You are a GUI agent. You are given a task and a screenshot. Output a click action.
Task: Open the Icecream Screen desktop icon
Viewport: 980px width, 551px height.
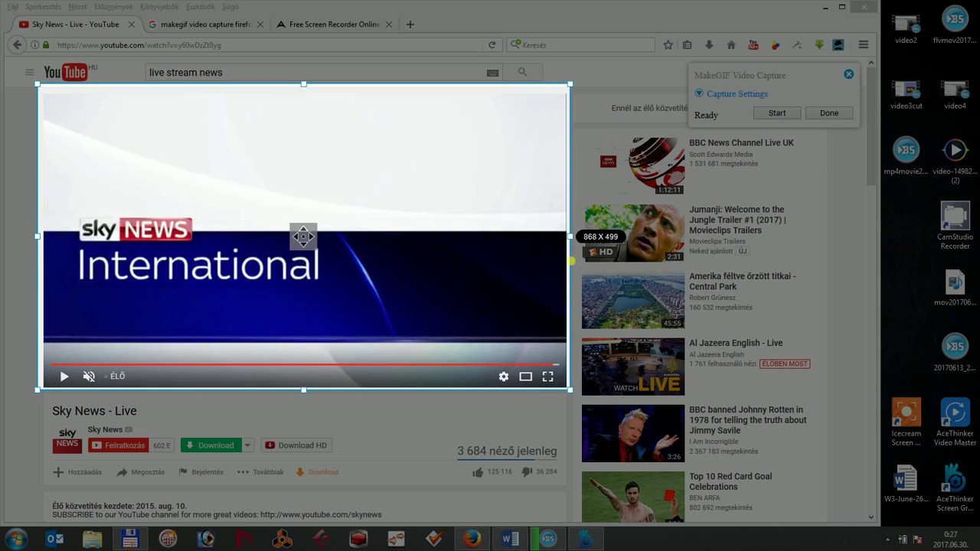pyautogui.click(x=906, y=422)
